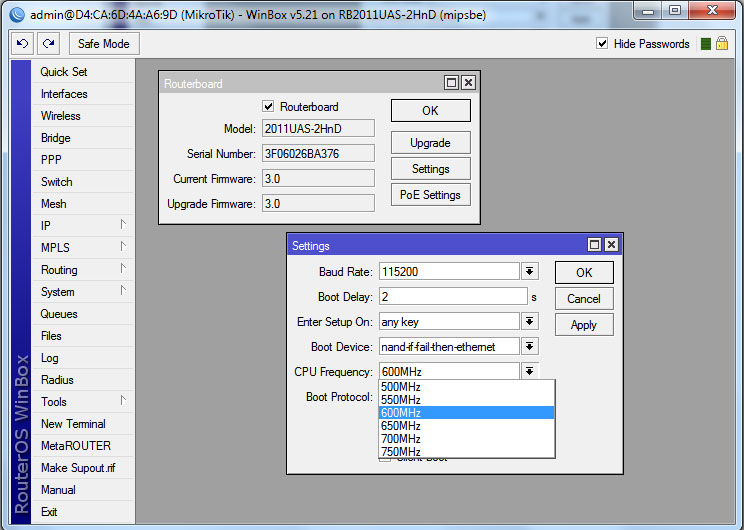Screen dimensions: 744x530
Task: Click the Apply button in Settings
Action: point(583,325)
